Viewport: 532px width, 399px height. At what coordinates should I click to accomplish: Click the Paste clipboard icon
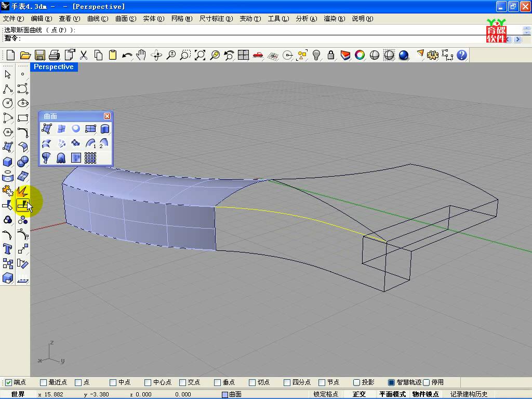[113, 55]
